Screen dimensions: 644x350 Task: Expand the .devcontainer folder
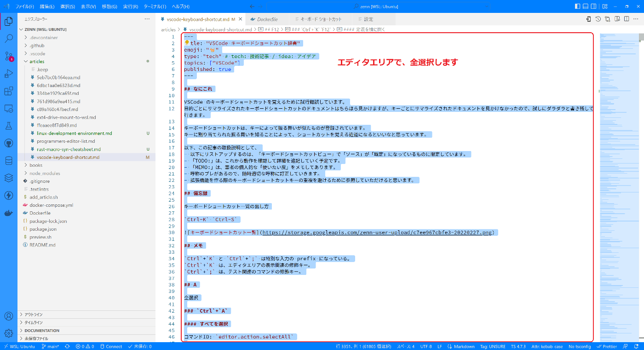pos(86,37)
